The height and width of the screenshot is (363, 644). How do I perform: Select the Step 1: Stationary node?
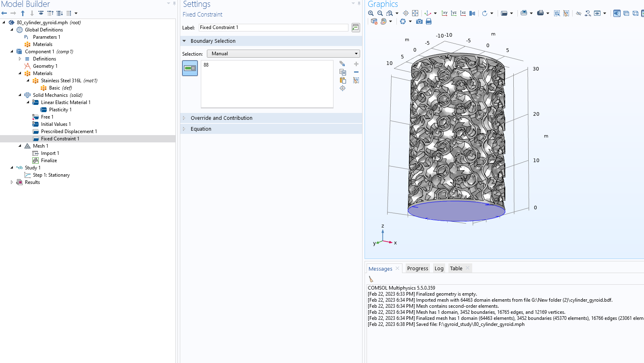(x=51, y=175)
